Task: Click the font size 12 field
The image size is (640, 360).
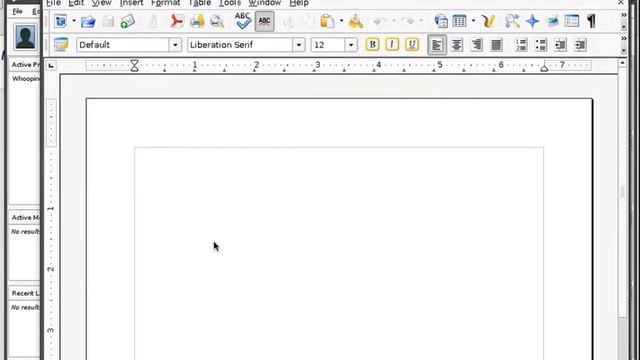Action: 328,45
